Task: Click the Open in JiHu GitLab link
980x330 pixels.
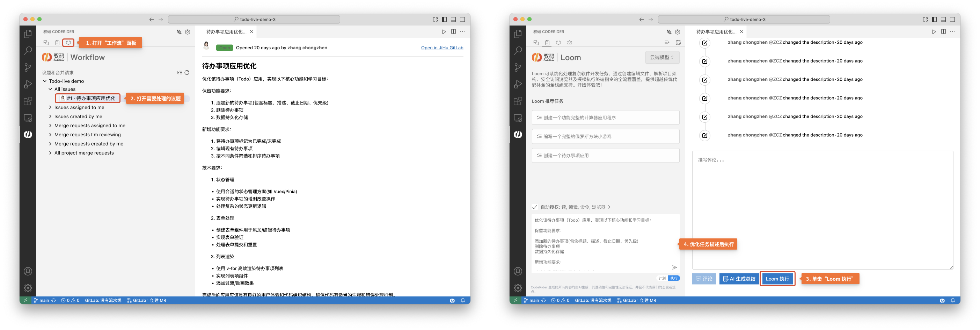Action: click(442, 48)
